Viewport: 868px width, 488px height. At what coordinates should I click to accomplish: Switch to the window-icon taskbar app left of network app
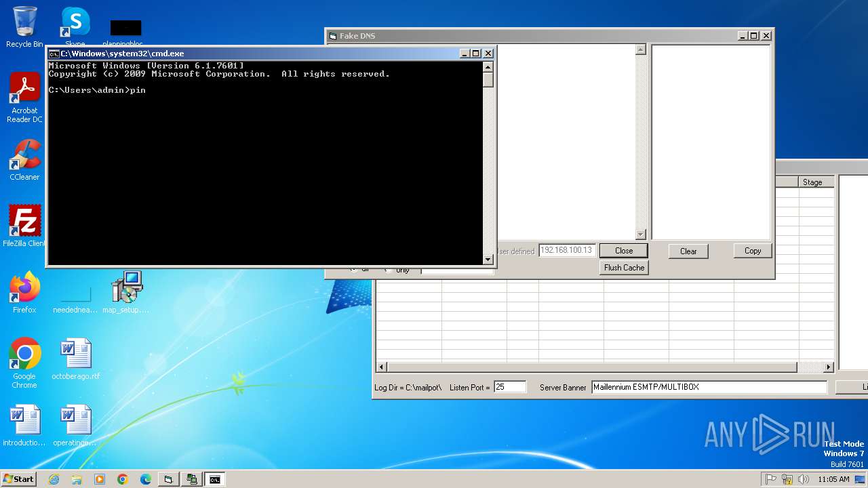pos(168,479)
